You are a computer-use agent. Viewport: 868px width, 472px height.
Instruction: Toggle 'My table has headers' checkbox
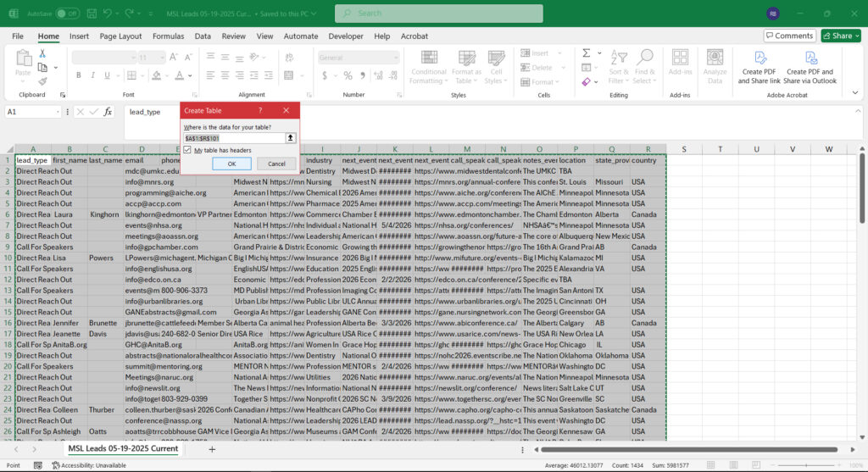187,150
